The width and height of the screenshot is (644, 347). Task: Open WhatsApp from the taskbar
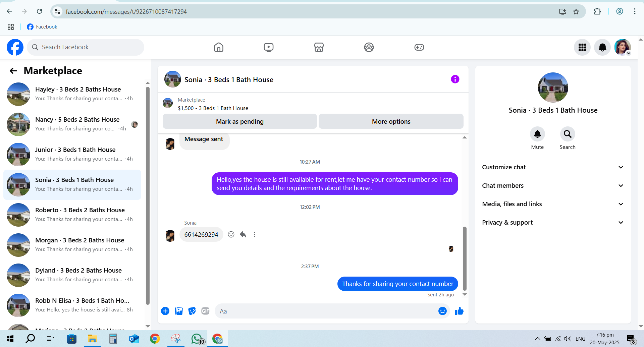(x=198, y=339)
